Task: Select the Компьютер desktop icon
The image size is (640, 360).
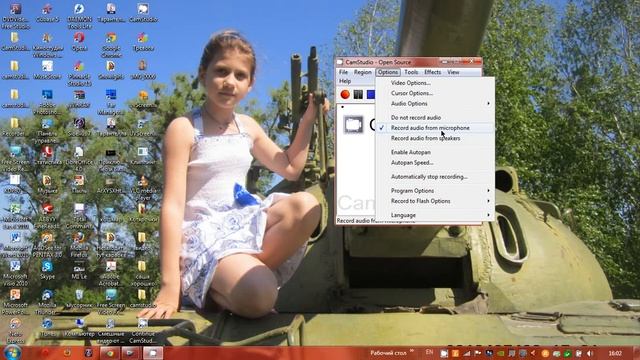Action: 79,327
